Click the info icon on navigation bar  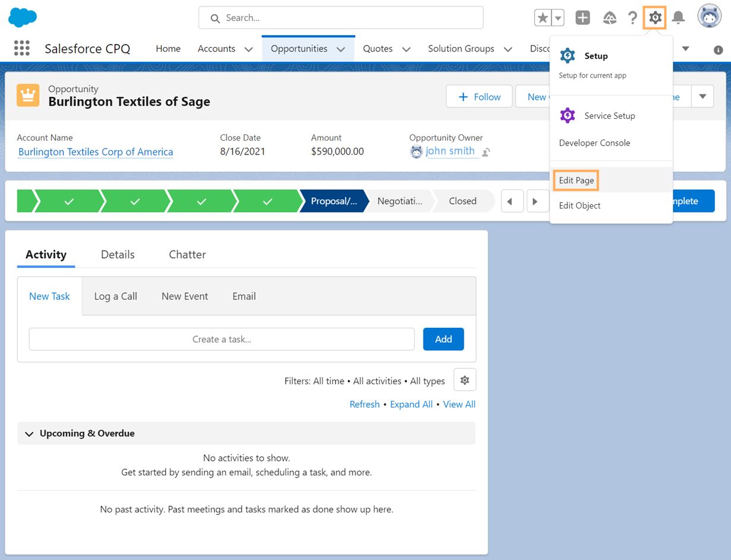718,50
